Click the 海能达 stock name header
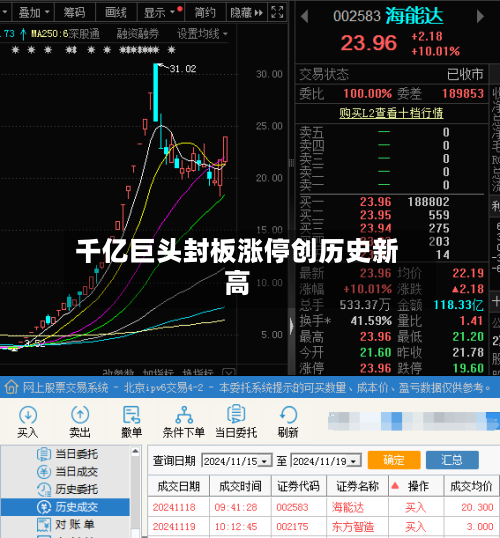The height and width of the screenshot is (538, 500). [414, 16]
